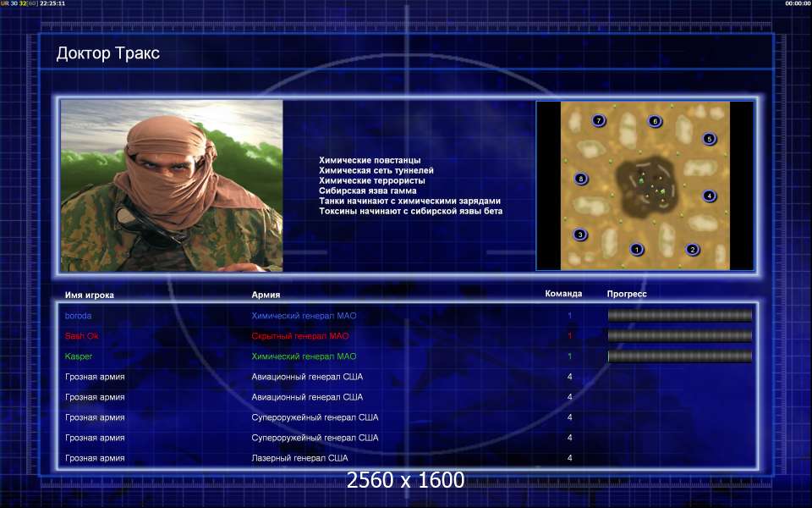This screenshot has width=812, height=508.
Task: Select start position 3 on the minimap
Action: [580, 235]
